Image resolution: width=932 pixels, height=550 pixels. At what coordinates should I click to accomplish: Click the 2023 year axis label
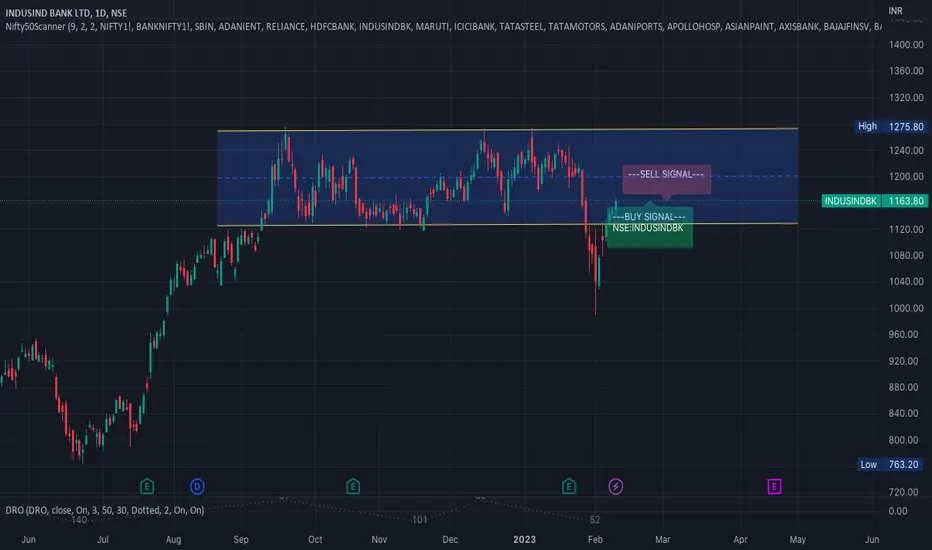click(x=524, y=539)
